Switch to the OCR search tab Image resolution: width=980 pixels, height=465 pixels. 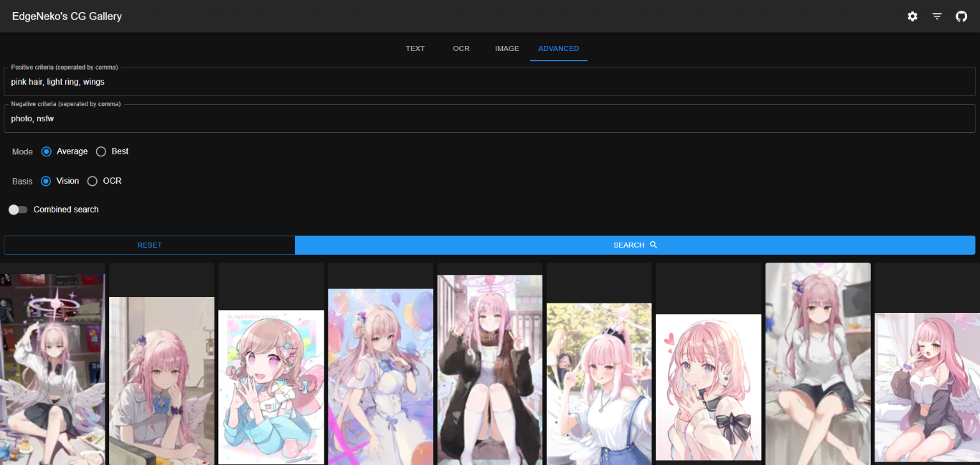pos(461,49)
